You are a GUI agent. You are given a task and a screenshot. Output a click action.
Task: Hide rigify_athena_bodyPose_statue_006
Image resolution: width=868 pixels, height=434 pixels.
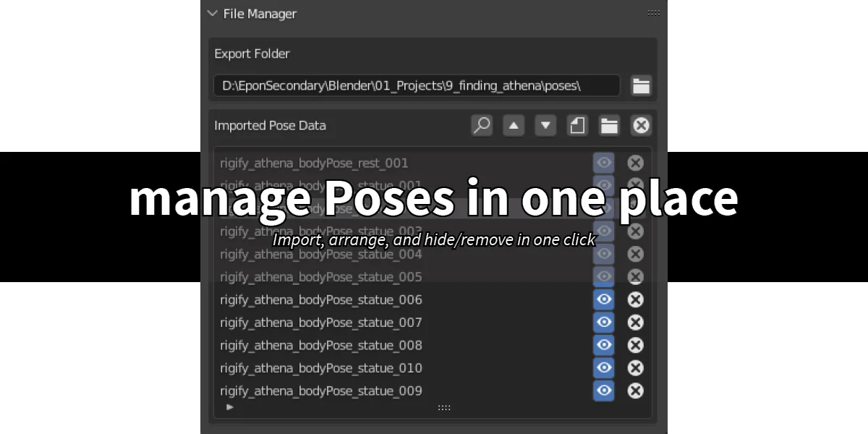[603, 299]
